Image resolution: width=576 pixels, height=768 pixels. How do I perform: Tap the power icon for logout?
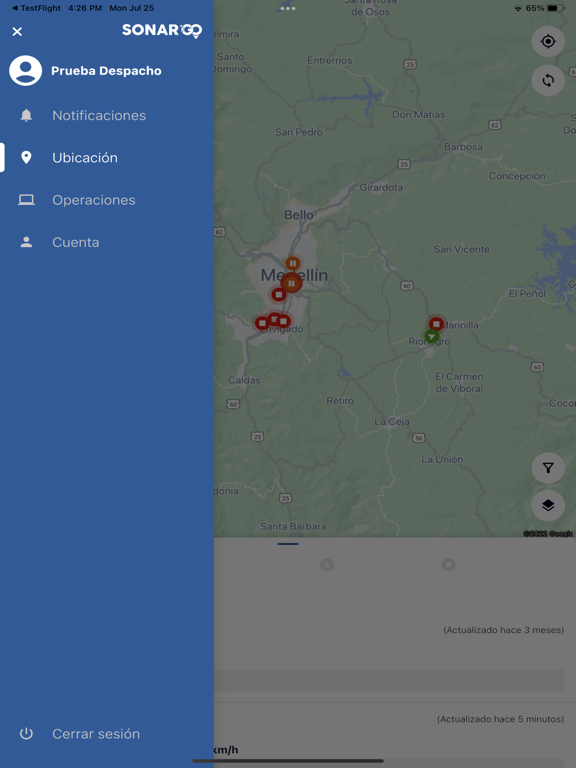coord(26,733)
